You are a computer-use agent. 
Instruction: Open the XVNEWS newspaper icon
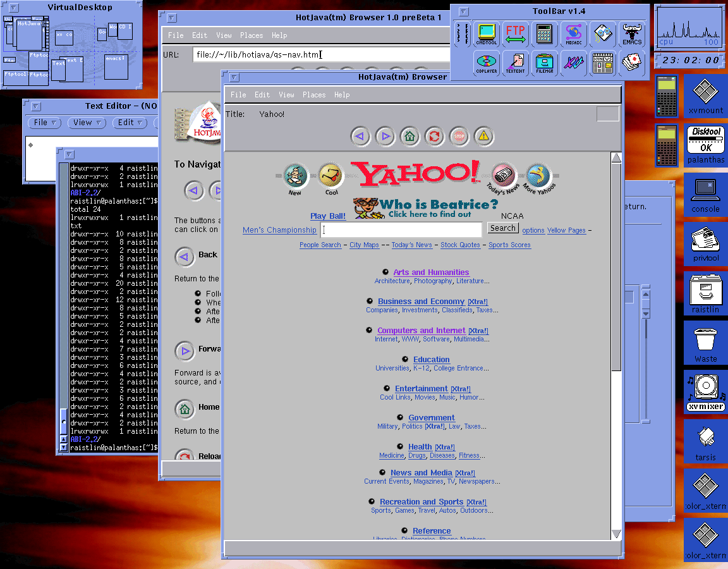coord(603,63)
